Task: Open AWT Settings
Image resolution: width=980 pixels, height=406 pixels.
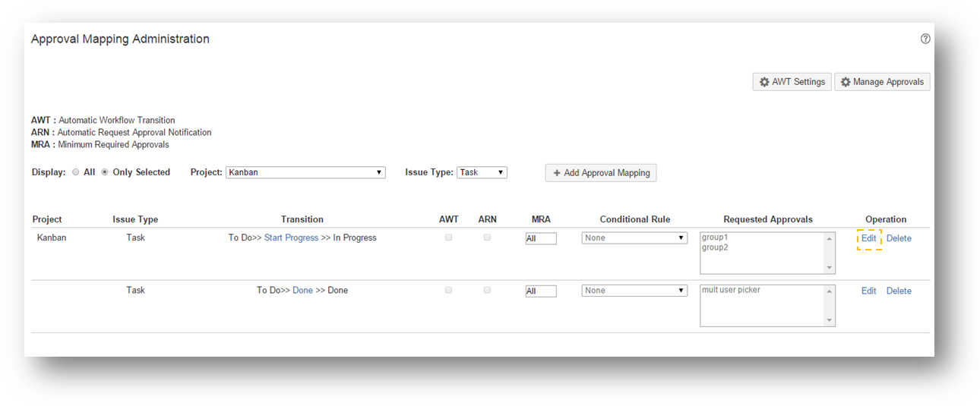Action: point(792,82)
